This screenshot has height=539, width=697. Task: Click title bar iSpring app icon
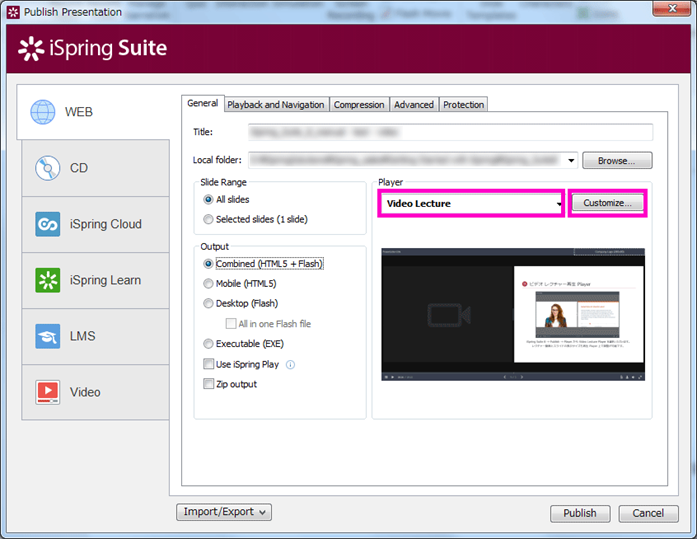(13, 12)
